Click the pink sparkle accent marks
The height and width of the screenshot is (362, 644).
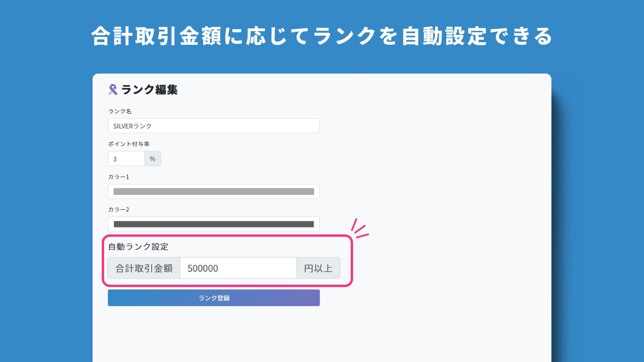[x=360, y=229]
